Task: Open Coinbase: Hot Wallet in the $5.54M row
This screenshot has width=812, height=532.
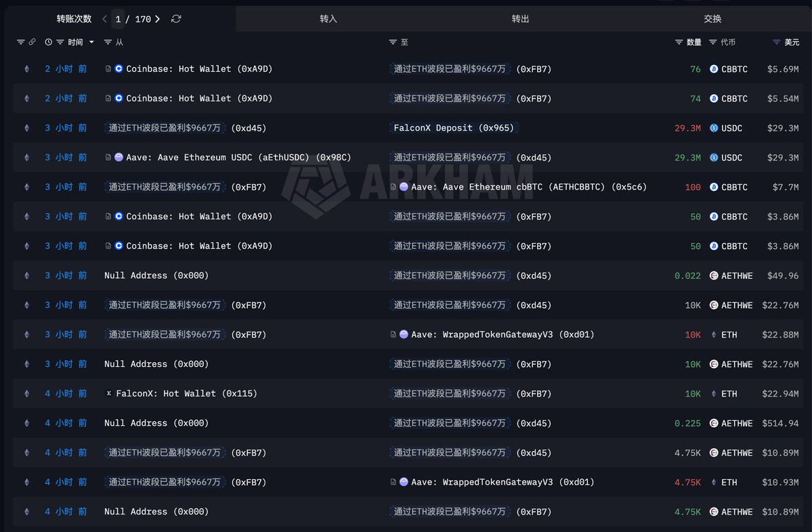Action: pyautogui.click(x=199, y=98)
